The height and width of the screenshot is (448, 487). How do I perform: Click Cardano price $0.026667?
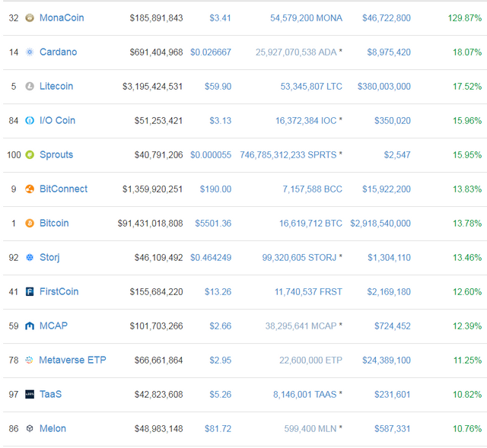211,52
